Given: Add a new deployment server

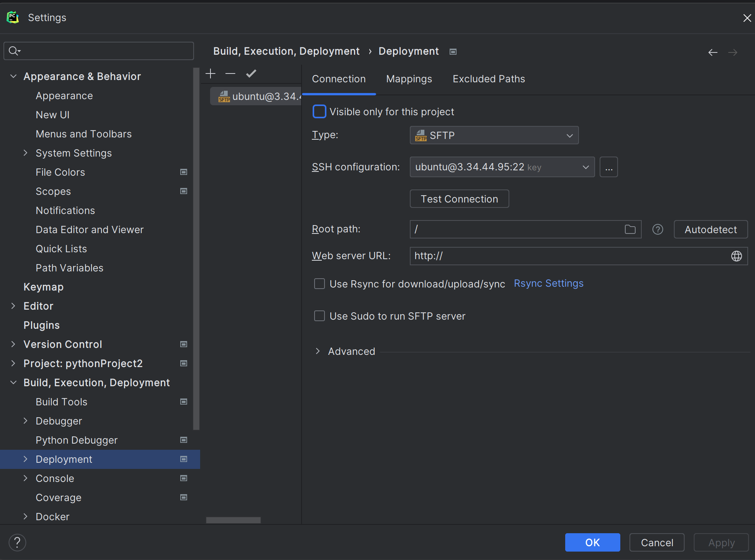Looking at the screenshot, I should [x=210, y=73].
